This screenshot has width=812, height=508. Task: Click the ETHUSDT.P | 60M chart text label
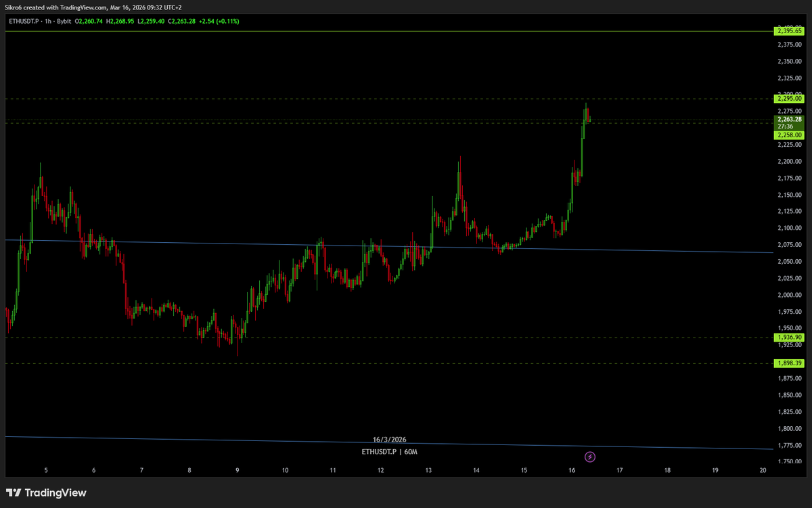pyautogui.click(x=389, y=451)
